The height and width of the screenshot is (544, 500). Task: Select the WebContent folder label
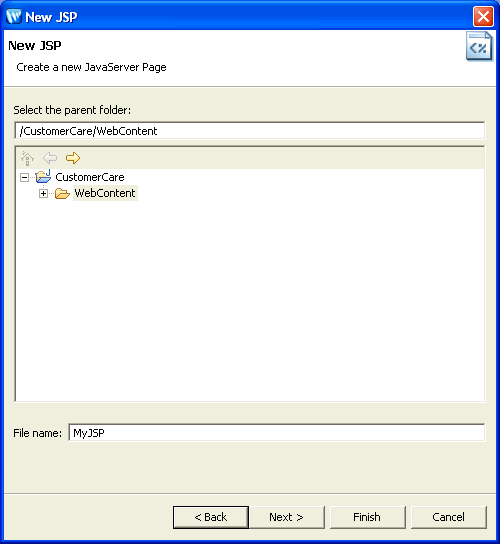click(105, 193)
